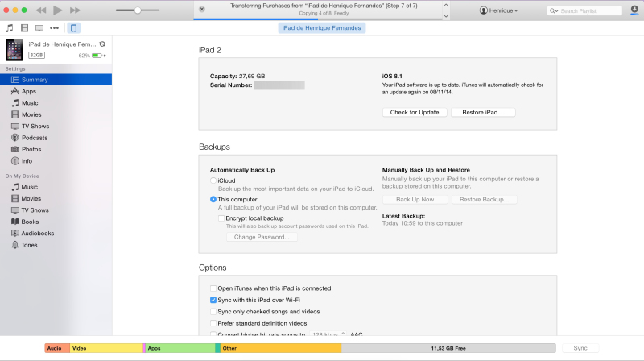The image size is (644, 361).
Task: Click the 11,53 GB Free segment
Action: [448, 348]
